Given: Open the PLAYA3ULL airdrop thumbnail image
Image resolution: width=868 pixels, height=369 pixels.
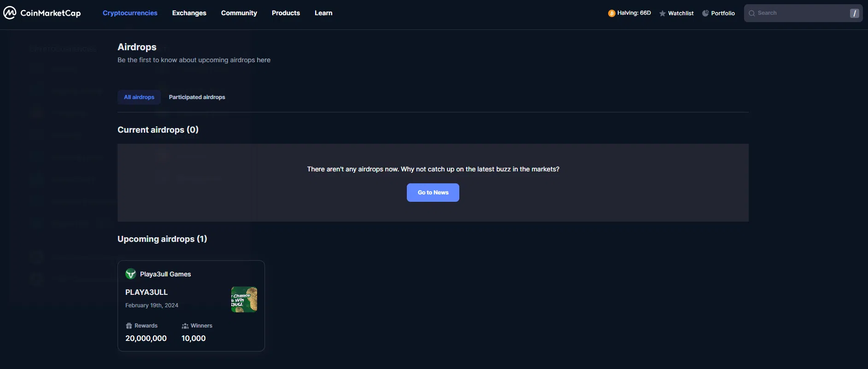Looking at the screenshot, I should pos(244,299).
